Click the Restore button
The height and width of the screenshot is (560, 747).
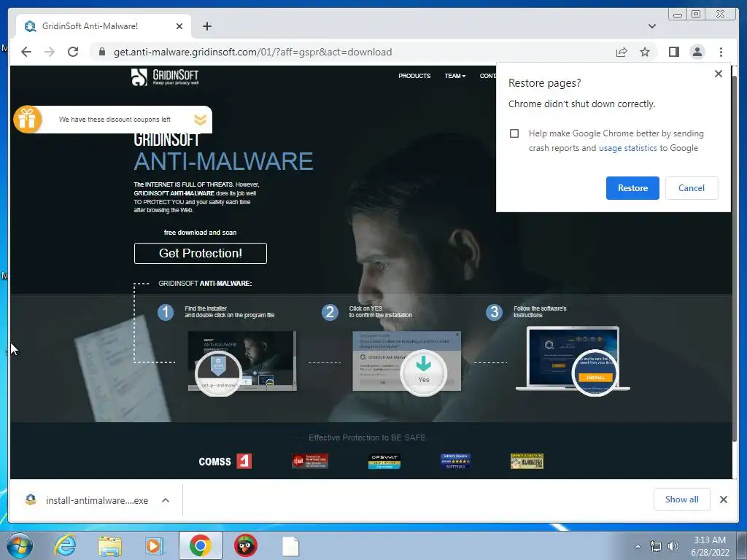pos(632,188)
